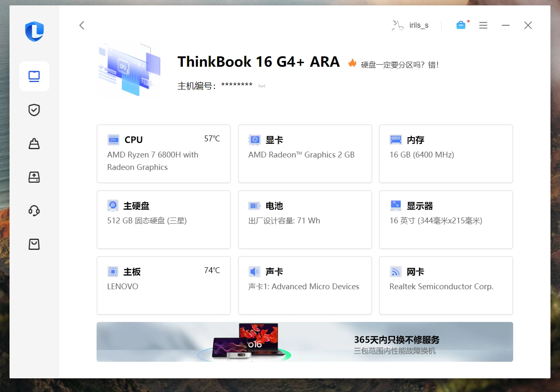Open the 主硬盘 main disk card
560x392 pixels.
tap(163, 220)
